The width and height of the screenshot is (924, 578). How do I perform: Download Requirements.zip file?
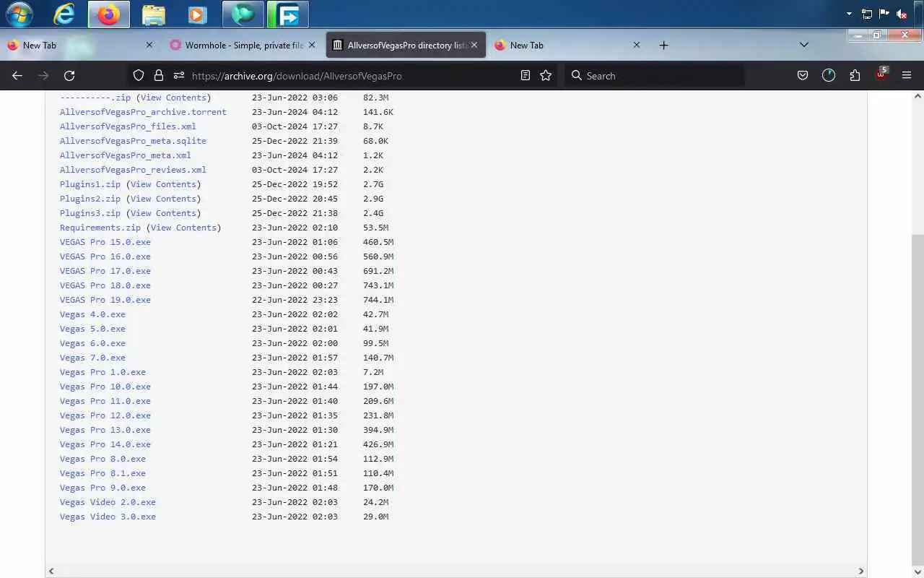click(x=100, y=228)
